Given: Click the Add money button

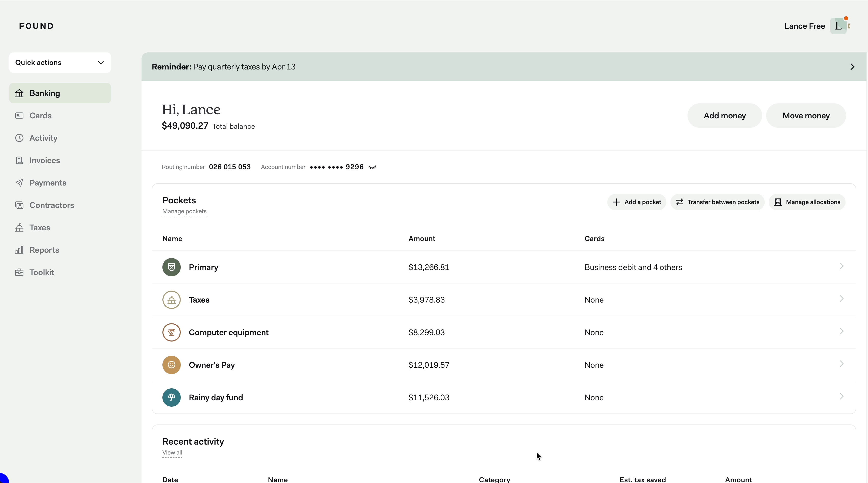Looking at the screenshot, I should tap(724, 116).
